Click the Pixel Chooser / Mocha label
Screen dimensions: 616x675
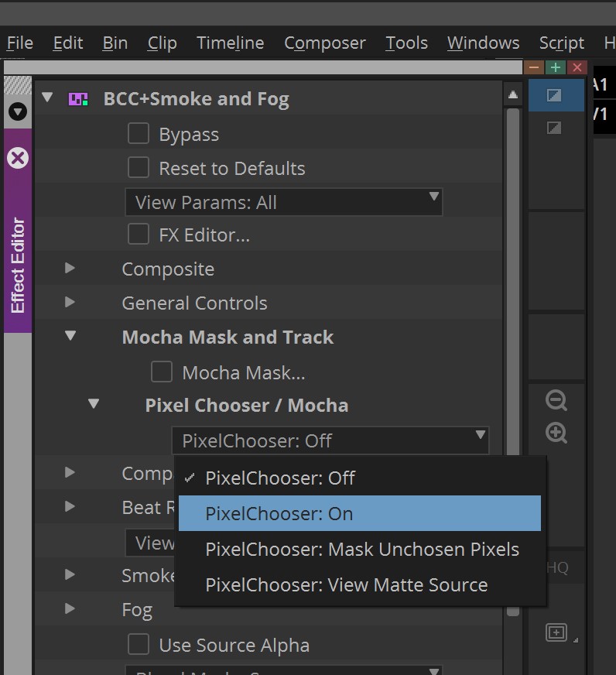pos(247,406)
